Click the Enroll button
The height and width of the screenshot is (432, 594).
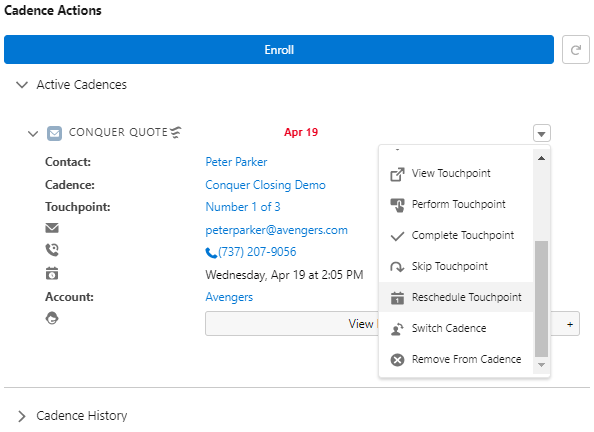pyautogui.click(x=279, y=50)
